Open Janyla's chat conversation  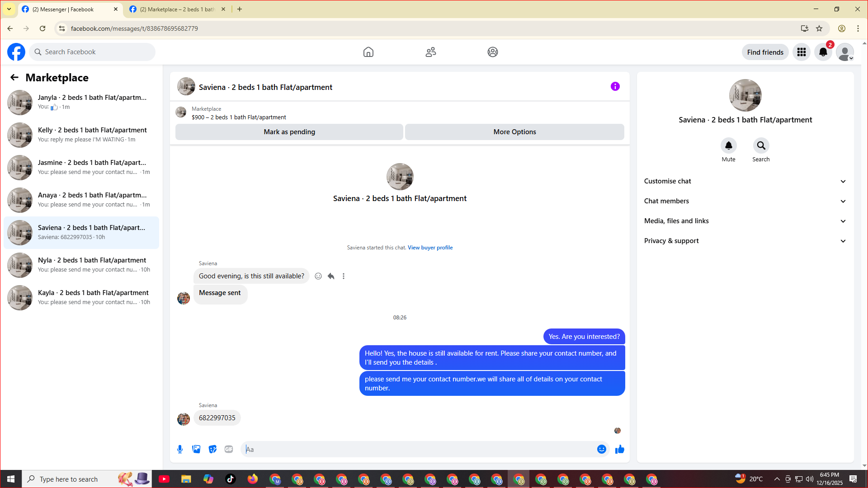(x=81, y=103)
